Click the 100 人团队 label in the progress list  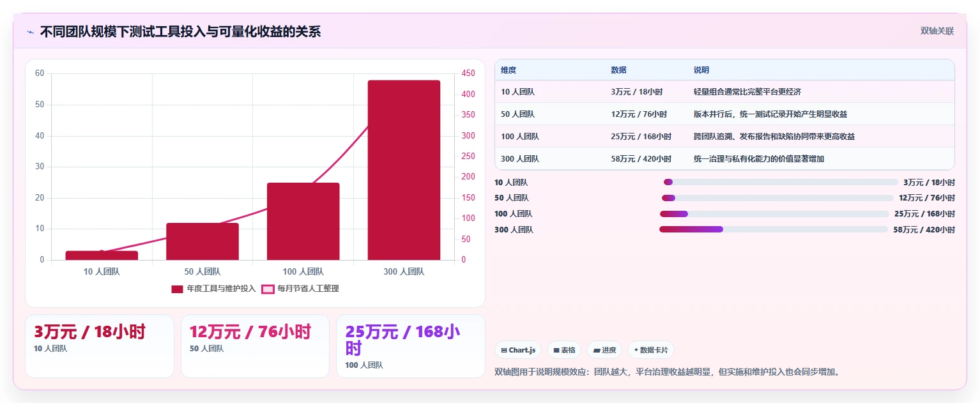(x=514, y=214)
